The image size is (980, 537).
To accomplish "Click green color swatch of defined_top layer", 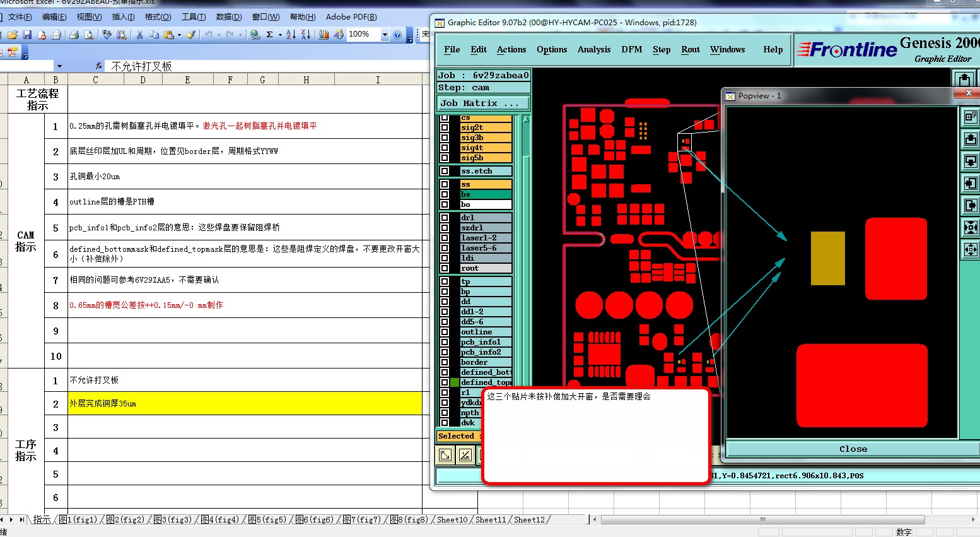I will click(x=455, y=382).
